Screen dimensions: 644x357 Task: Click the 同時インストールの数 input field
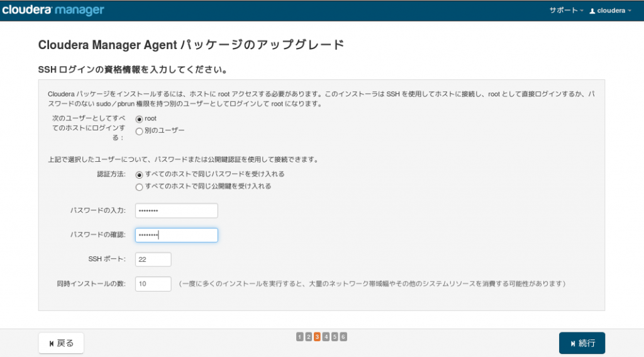point(153,284)
